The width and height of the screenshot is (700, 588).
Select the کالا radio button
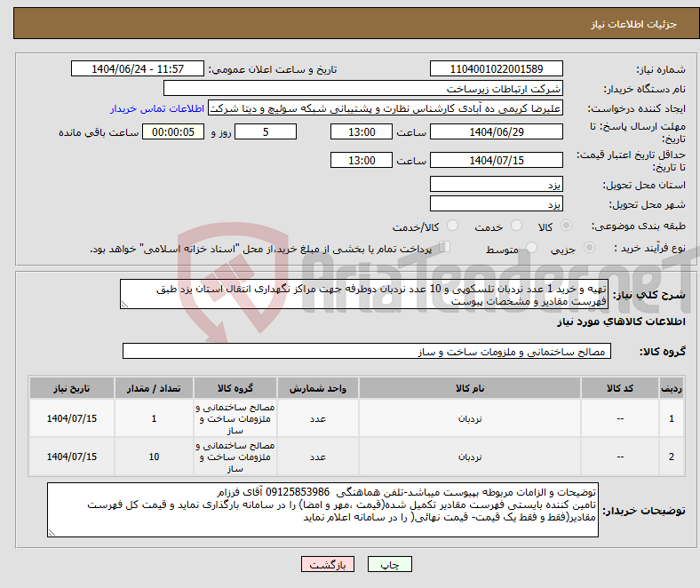coord(566,226)
